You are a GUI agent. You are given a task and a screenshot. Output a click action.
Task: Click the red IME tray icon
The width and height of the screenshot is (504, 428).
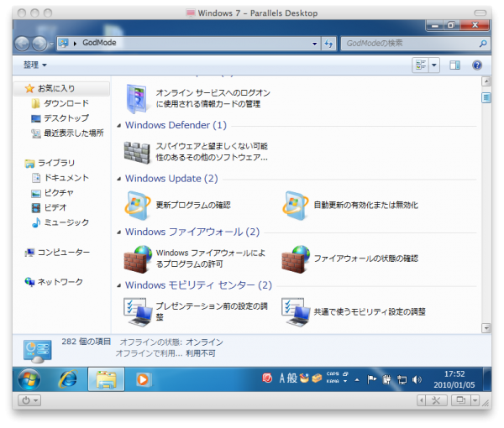coord(267,378)
